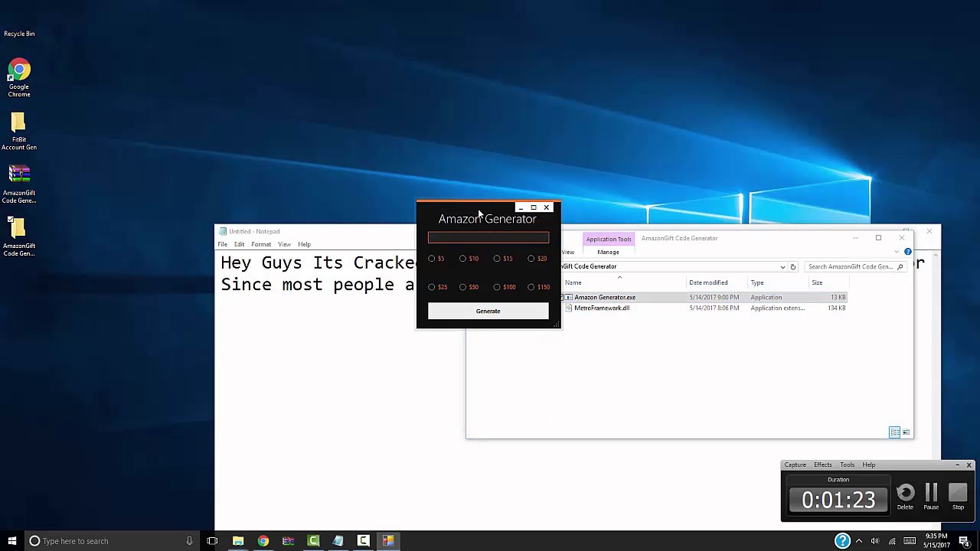Open the Action Center notifications

pos(964,541)
